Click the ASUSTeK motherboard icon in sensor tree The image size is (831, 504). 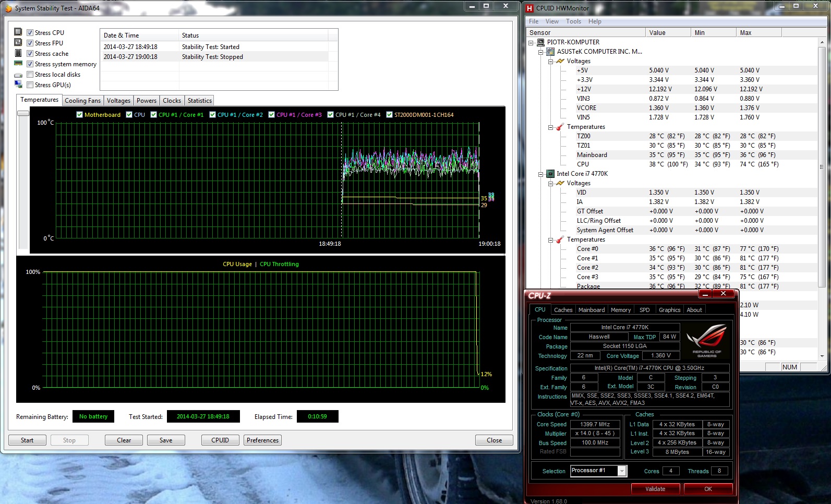coord(550,52)
